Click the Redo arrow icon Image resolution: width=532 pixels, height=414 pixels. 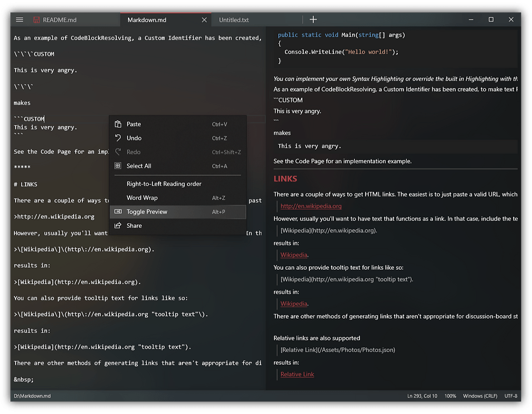(118, 152)
